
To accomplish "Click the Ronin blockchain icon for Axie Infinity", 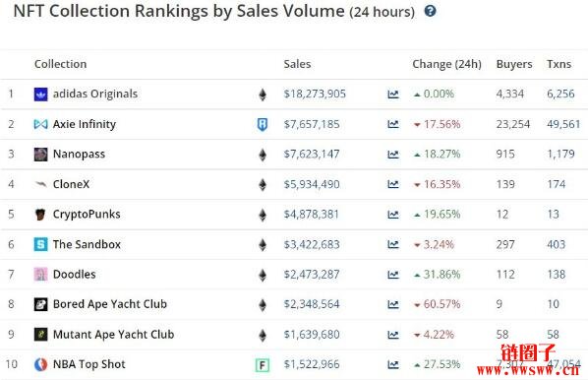I will 263,124.
